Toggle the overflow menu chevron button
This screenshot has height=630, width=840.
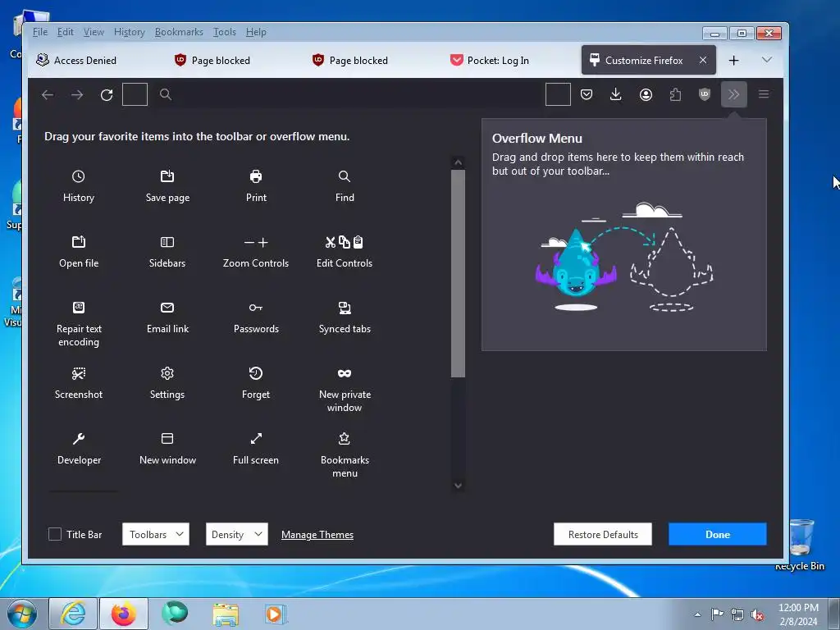[x=734, y=95]
